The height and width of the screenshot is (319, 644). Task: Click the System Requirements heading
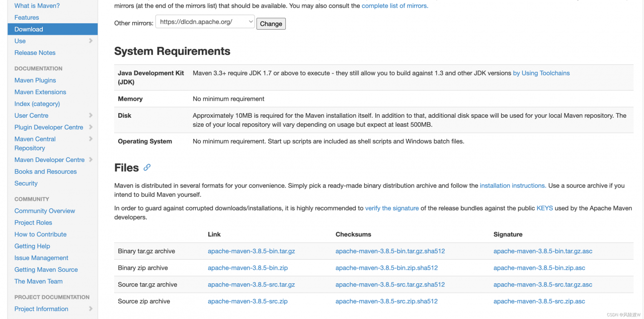[172, 51]
